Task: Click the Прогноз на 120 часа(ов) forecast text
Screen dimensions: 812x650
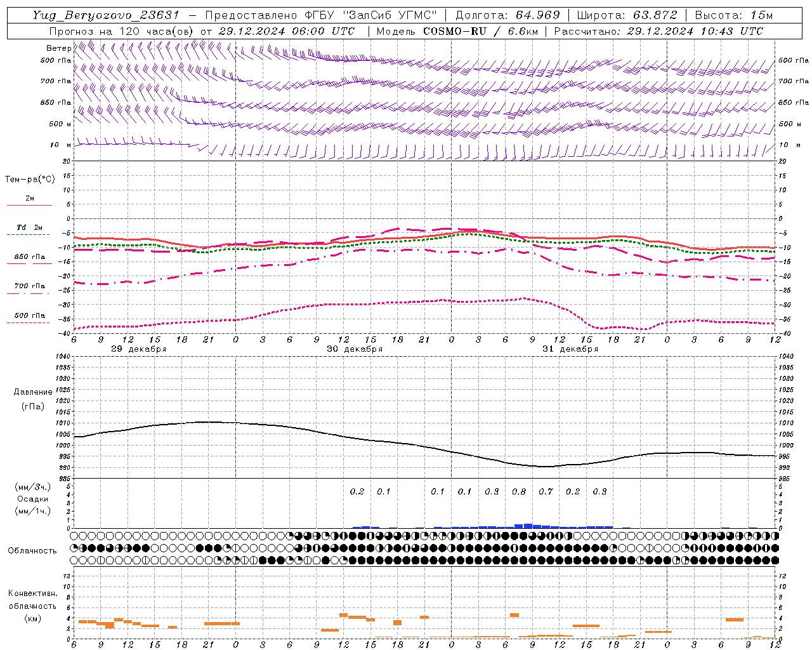Action: point(122,31)
